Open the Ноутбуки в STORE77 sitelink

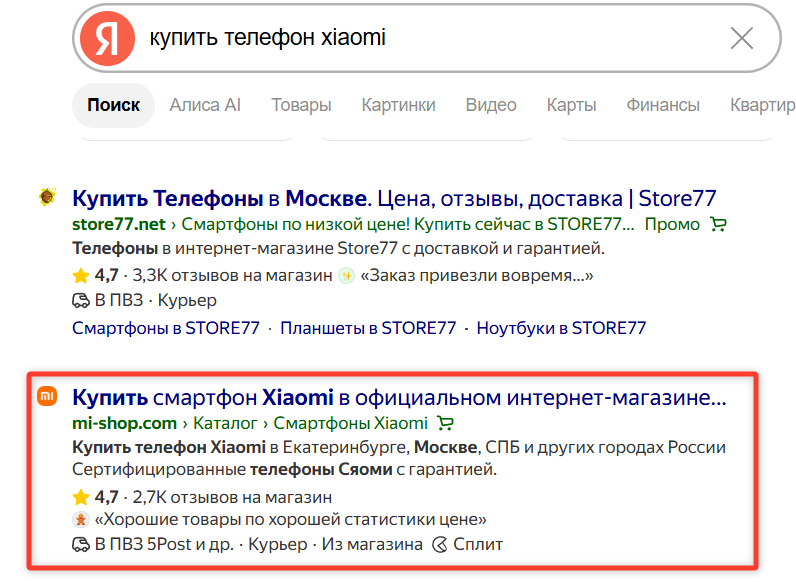[561, 328]
